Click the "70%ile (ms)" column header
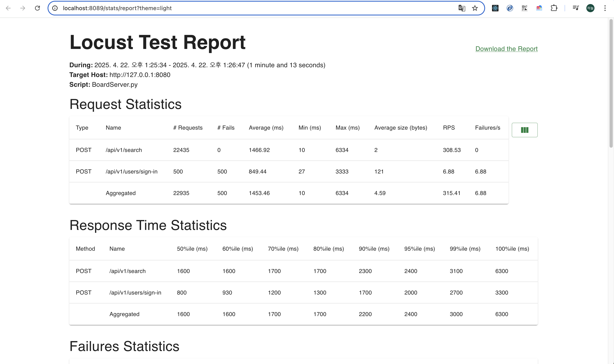Image resolution: width=614 pixels, height=364 pixels. (x=283, y=249)
